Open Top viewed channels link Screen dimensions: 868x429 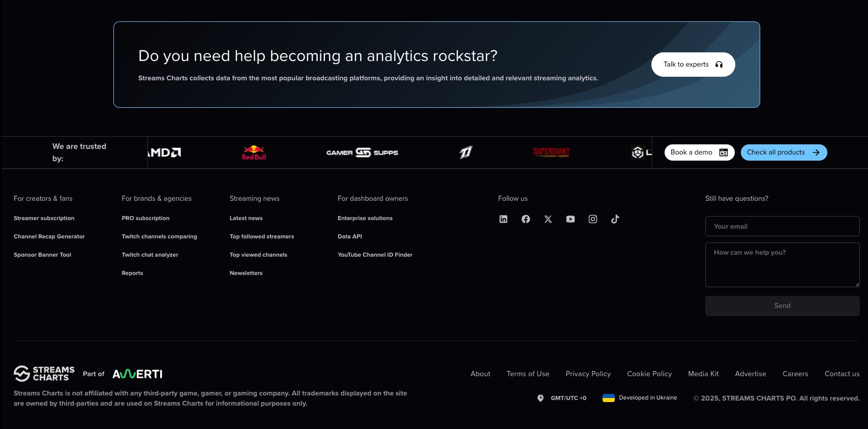pyautogui.click(x=258, y=255)
